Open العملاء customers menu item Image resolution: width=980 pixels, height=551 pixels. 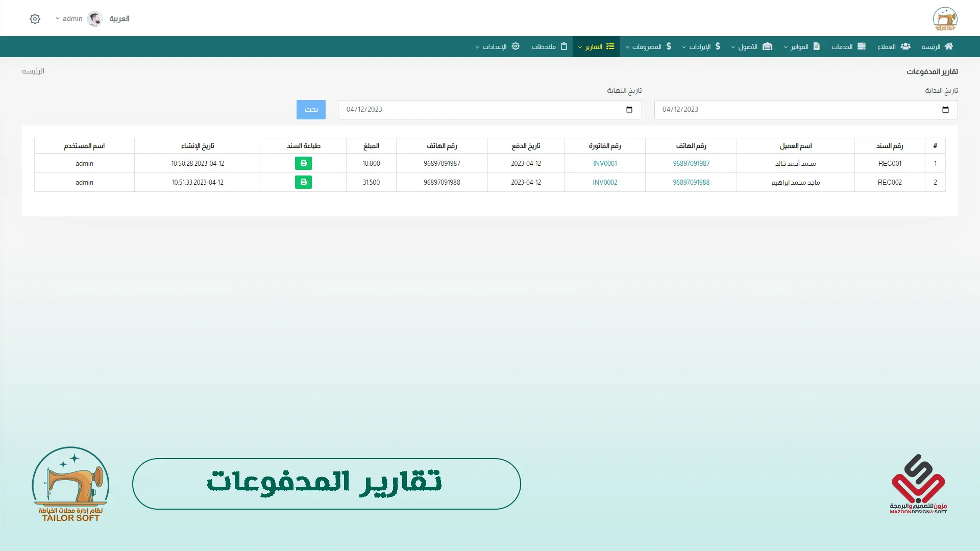pos(894,46)
